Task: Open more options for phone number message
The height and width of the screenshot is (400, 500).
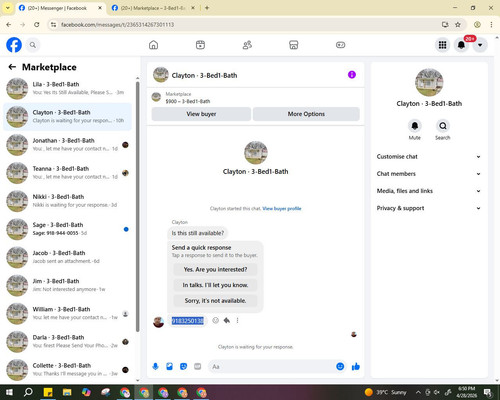Action: (237, 320)
